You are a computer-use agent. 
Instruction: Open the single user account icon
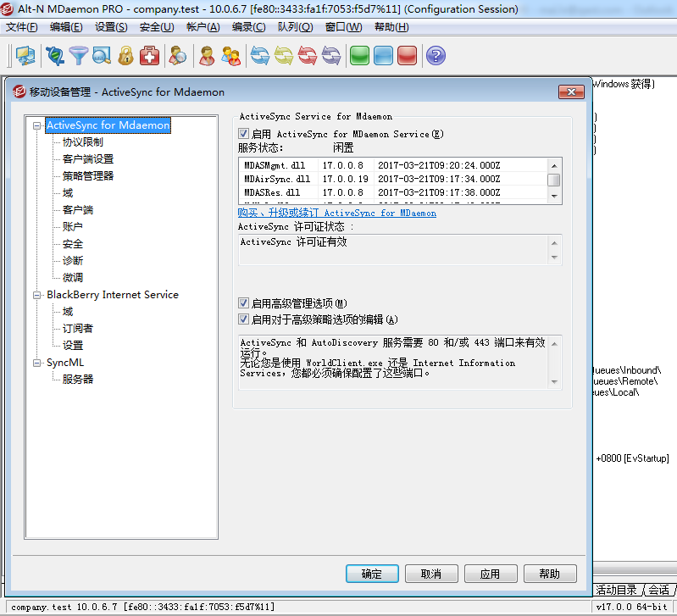click(207, 56)
